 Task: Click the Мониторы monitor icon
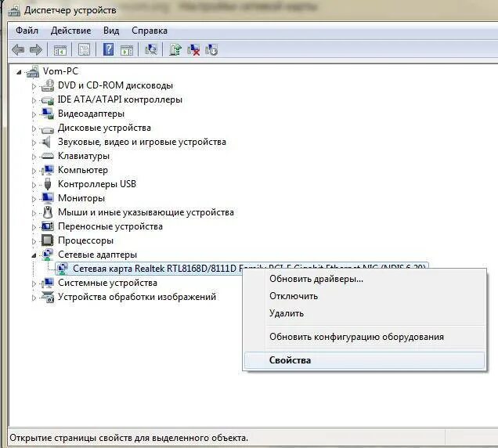coord(48,198)
